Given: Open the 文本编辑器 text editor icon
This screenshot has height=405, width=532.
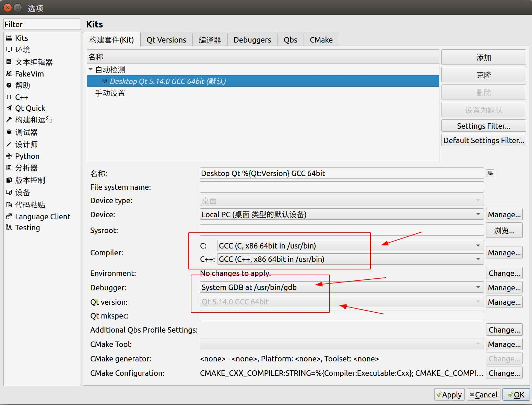Looking at the screenshot, I should coord(9,62).
